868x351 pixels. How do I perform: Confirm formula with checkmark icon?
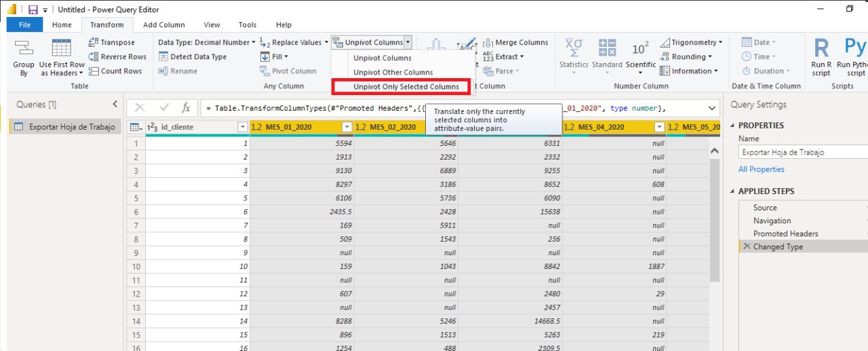click(x=164, y=108)
